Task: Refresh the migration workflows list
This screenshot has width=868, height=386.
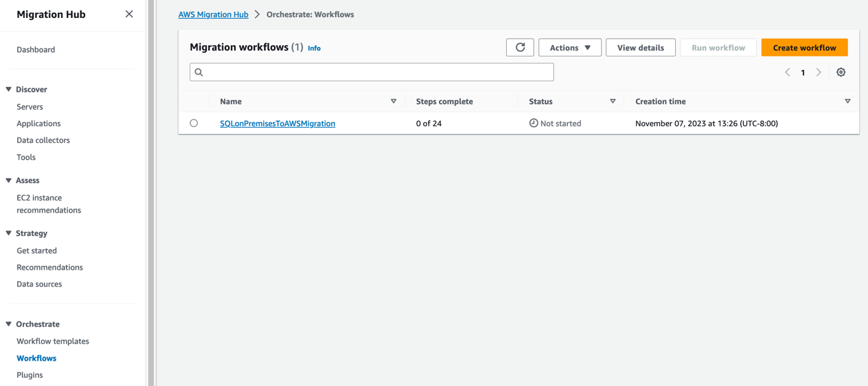Action: point(520,47)
